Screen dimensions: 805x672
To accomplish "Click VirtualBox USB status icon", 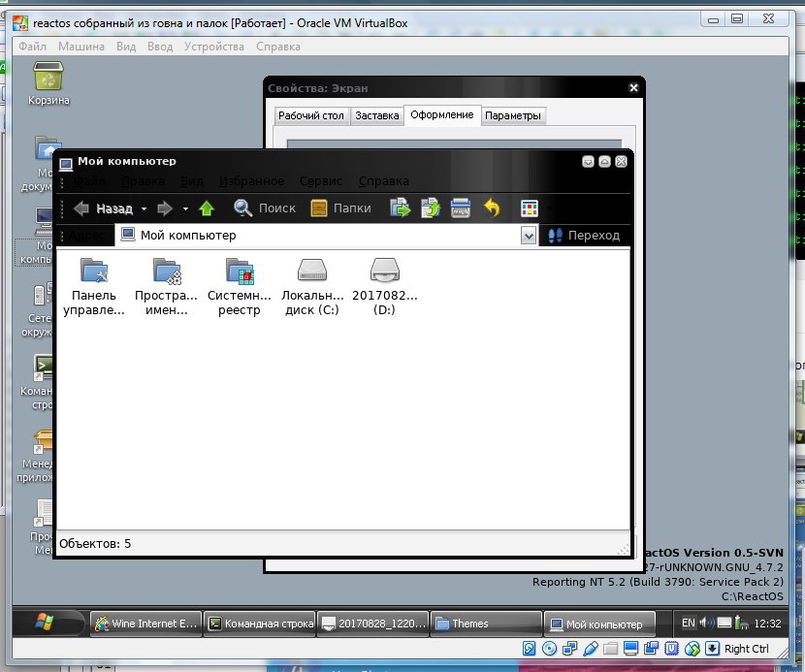I will [x=591, y=649].
